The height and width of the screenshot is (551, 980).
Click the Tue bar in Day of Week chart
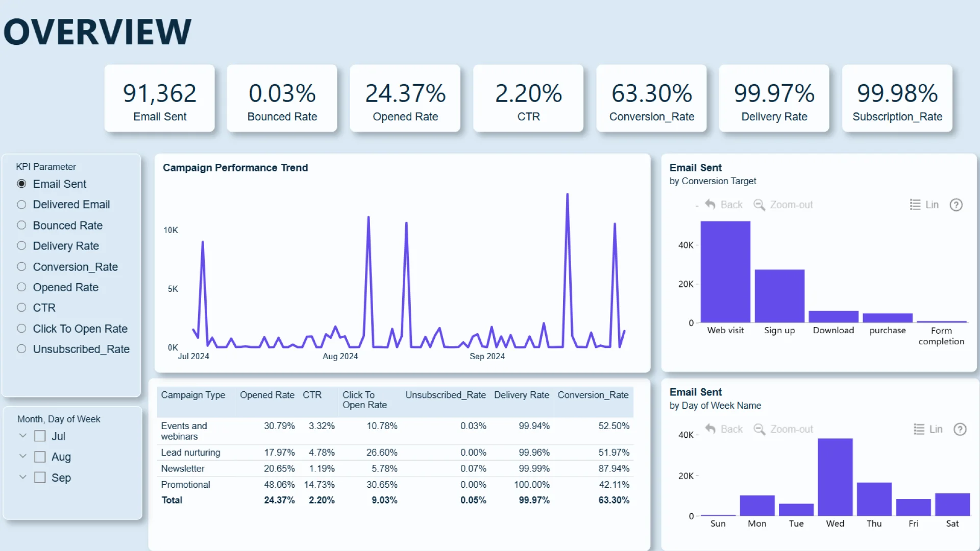(x=796, y=510)
